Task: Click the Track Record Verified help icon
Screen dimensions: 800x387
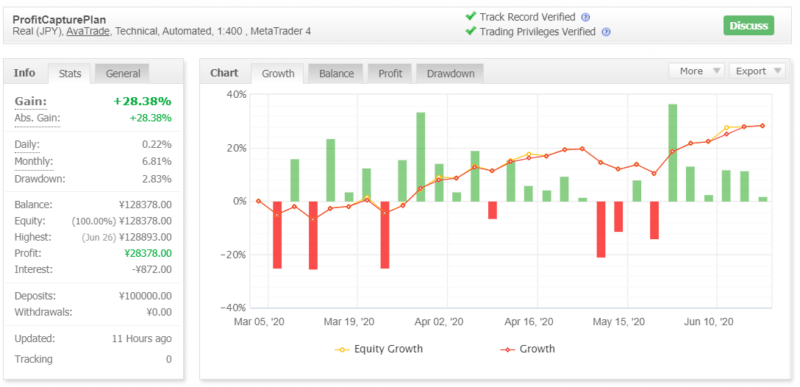Action: pos(586,18)
